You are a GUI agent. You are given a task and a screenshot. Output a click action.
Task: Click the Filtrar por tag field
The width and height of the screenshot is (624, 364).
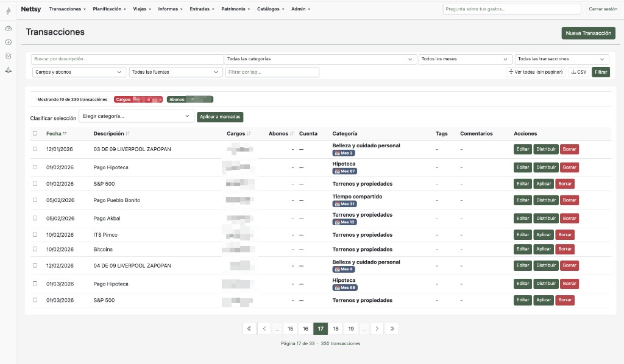[272, 72]
